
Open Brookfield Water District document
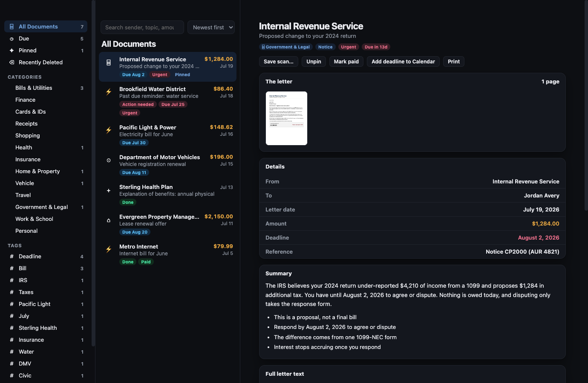tap(167, 100)
